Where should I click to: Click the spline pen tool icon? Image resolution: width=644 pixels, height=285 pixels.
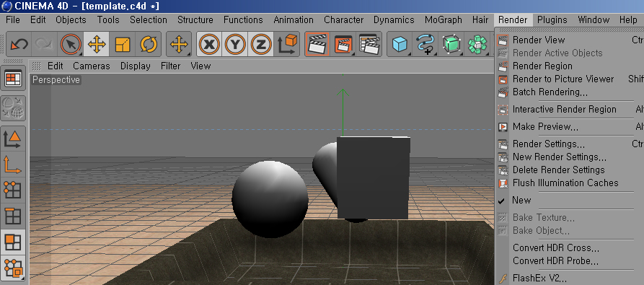click(425, 43)
